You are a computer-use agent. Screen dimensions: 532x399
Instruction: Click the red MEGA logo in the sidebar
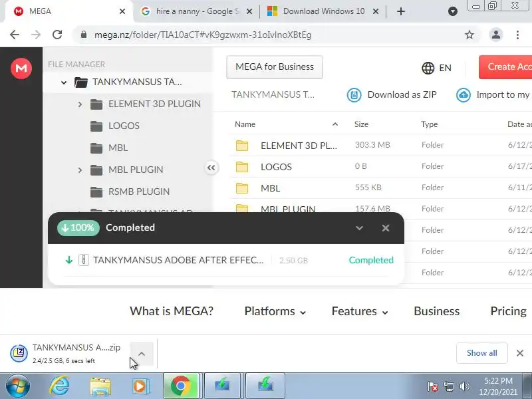click(21, 68)
